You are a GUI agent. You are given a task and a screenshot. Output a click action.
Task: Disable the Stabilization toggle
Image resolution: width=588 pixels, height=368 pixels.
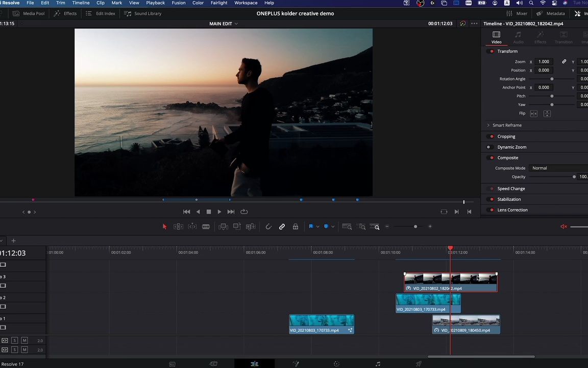[x=492, y=199]
